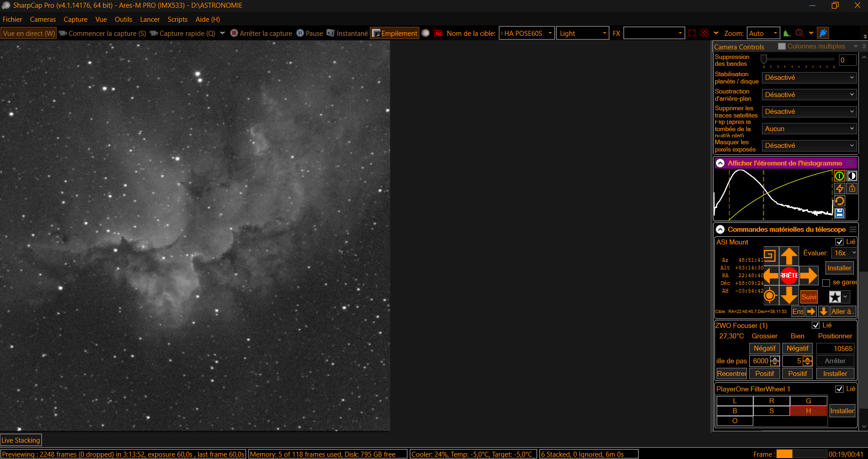Image resolution: width=868 pixels, height=459 pixels.
Task: Toggle the PlayerOne FilterWheel Lié checkbox
Action: [839, 389]
